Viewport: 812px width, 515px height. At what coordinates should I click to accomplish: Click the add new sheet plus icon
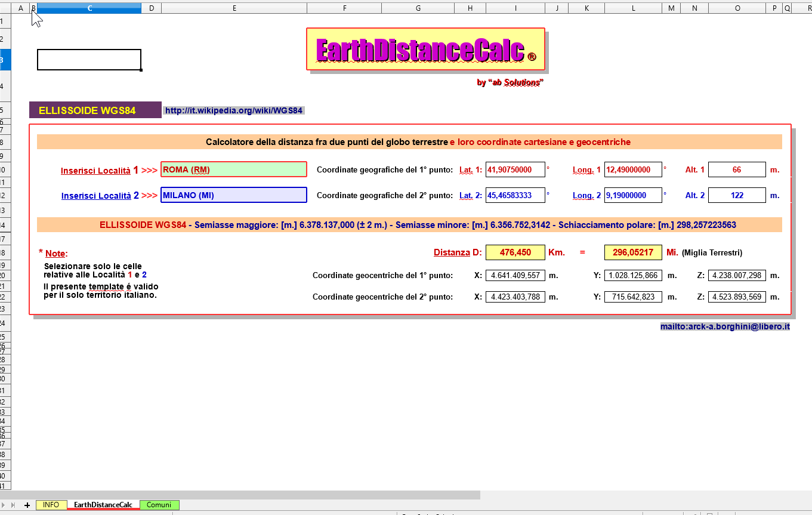click(27, 505)
